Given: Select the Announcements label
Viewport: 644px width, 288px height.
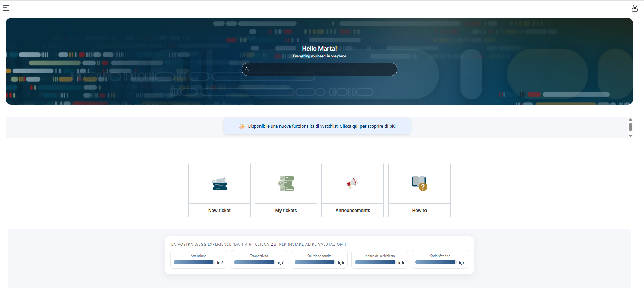Looking at the screenshot, I should click(x=353, y=211).
